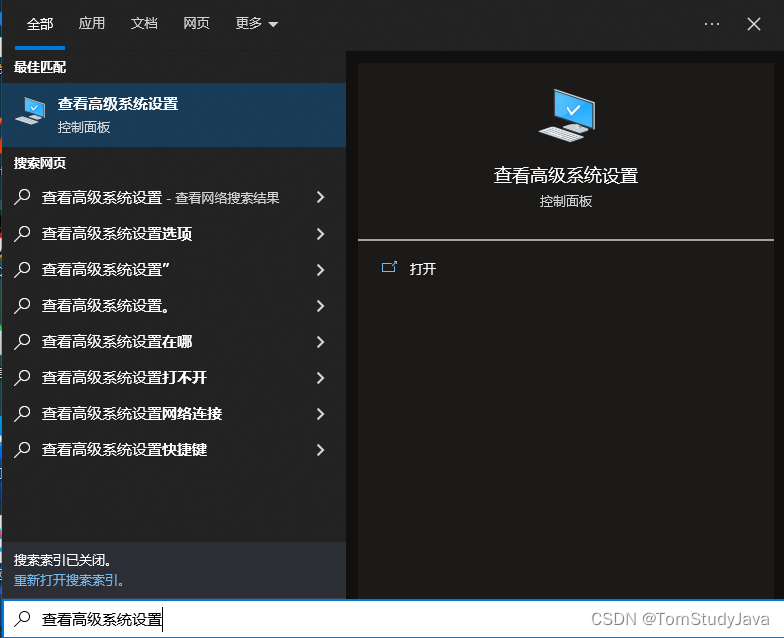
Task: Click the 重新打开搜索索引 link
Action: (x=68, y=580)
